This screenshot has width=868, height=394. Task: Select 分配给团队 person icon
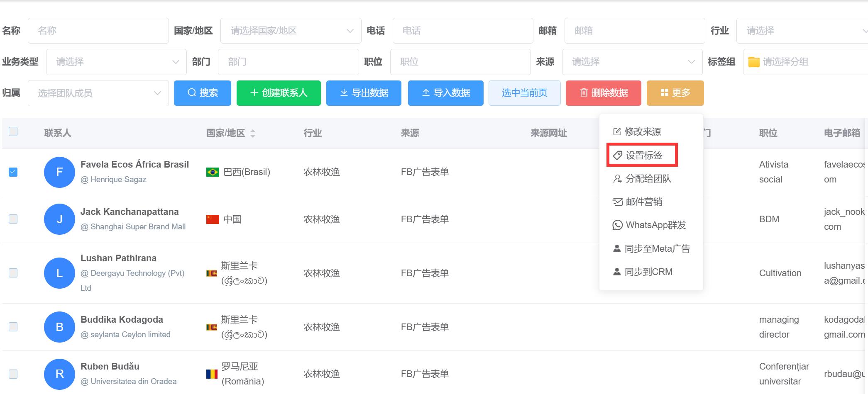click(x=617, y=178)
